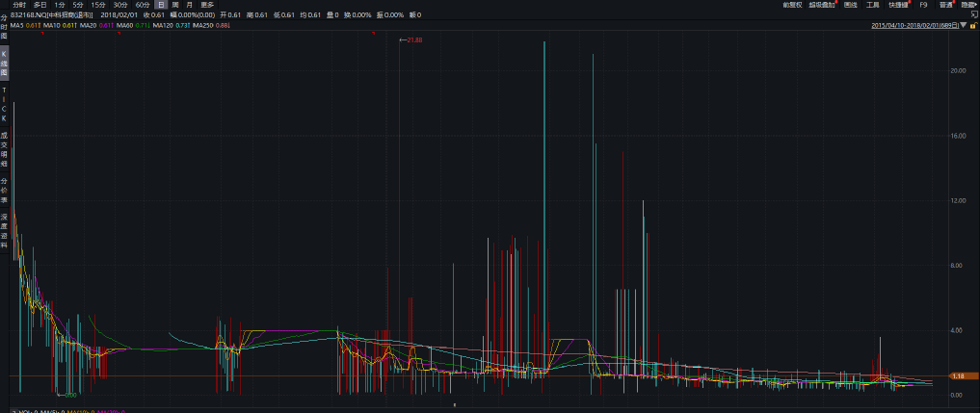This screenshot has height=413, width=980.
Task: Open the K线图 side panel tab
Action: click(4, 65)
